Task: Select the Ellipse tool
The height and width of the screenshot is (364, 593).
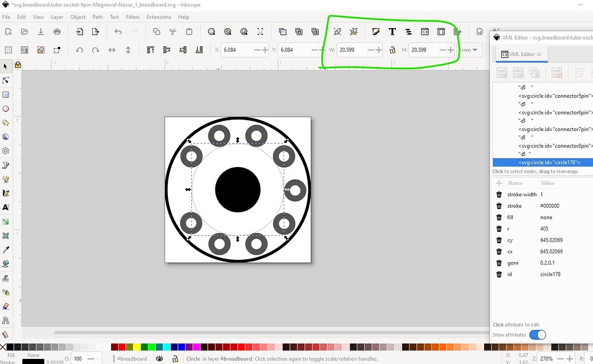Action: [6, 109]
